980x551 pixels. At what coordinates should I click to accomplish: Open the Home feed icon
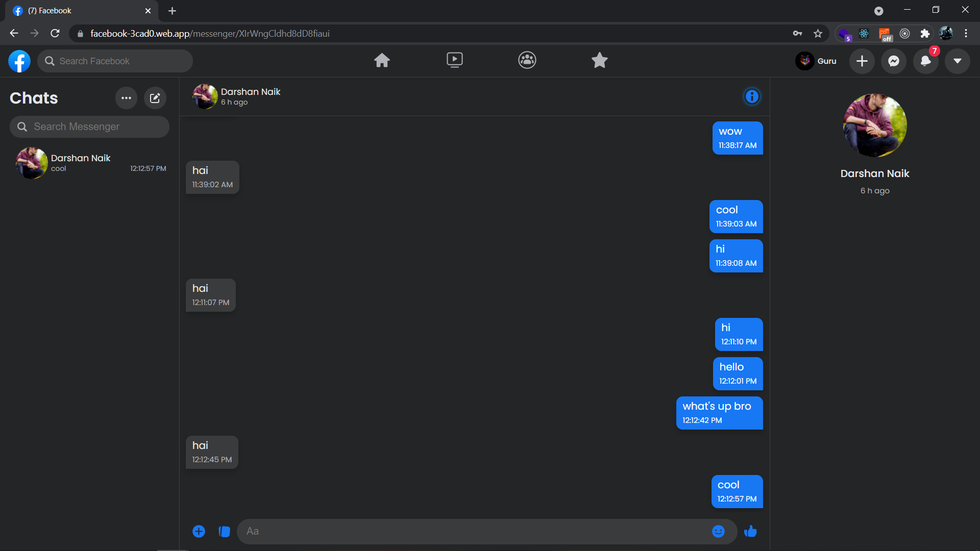point(382,61)
